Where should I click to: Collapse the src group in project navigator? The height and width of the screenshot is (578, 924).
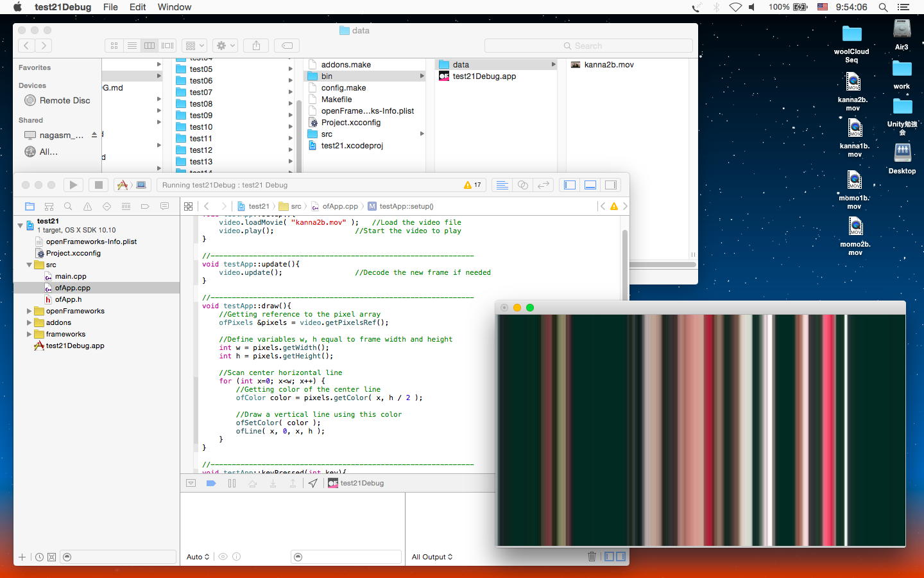coord(29,265)
